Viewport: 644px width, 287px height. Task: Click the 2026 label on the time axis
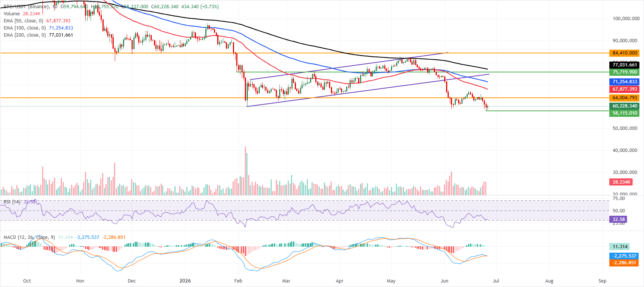click(x=185, y=281)
